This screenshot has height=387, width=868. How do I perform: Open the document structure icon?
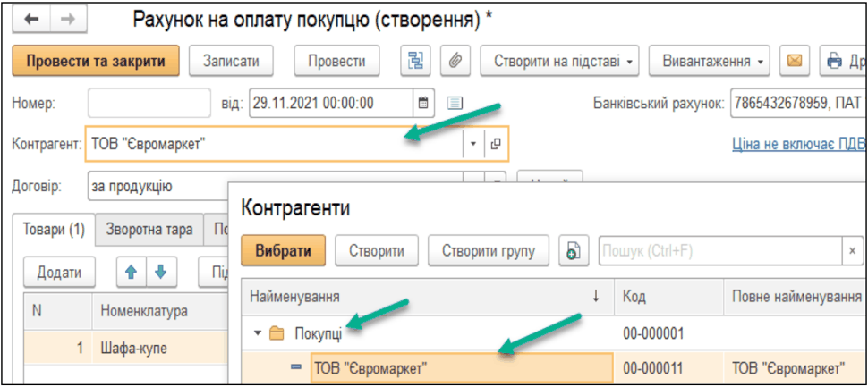415,62
